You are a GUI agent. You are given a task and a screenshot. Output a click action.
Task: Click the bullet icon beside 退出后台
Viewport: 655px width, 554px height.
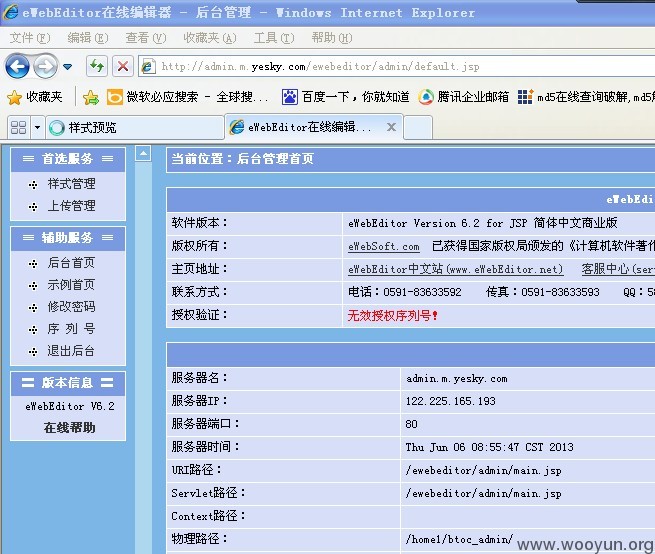point(33,352)
